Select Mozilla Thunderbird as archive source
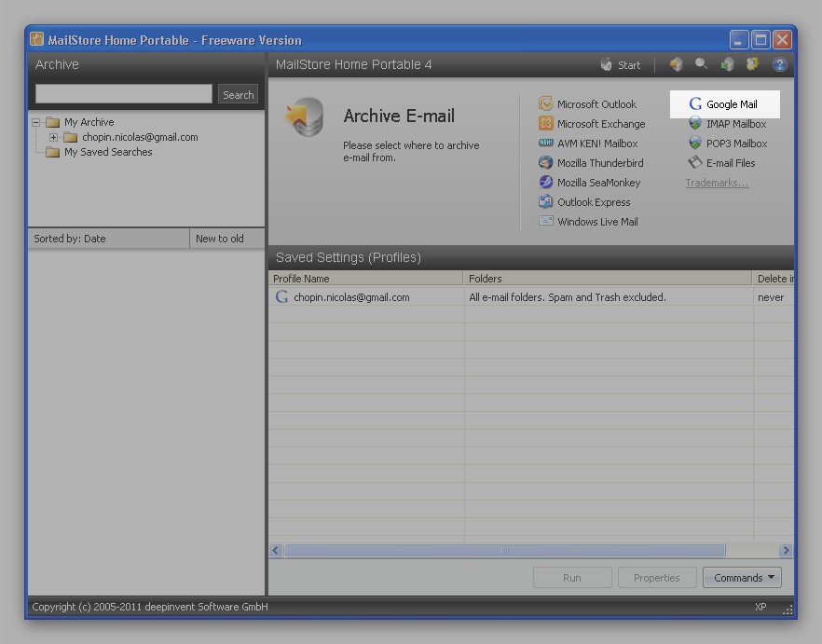This screenshot has width=822, height=644. tap(591, 163)
